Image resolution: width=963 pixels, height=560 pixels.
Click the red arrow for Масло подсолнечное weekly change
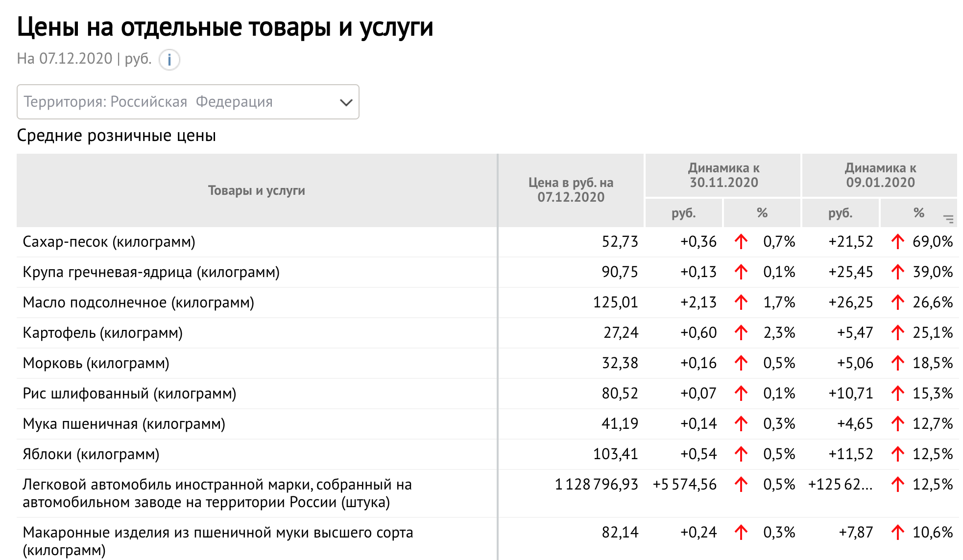pos(741,303)
